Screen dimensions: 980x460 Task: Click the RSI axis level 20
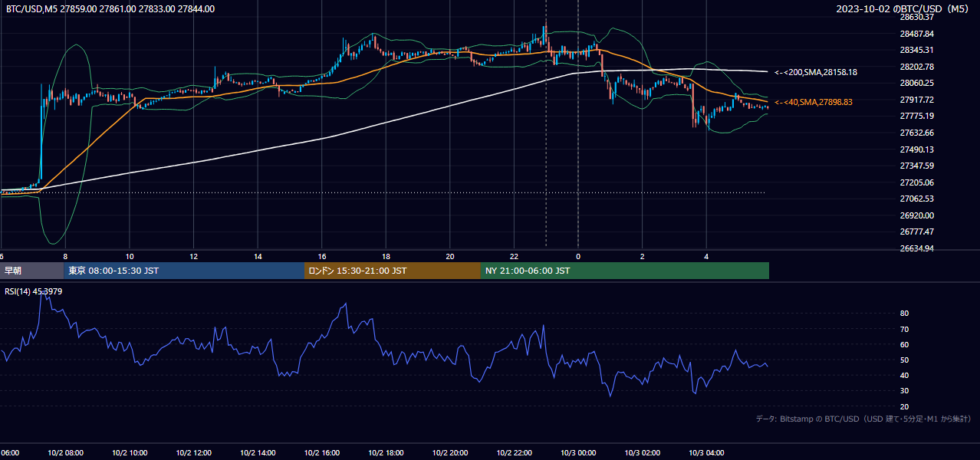coord(905,406)
